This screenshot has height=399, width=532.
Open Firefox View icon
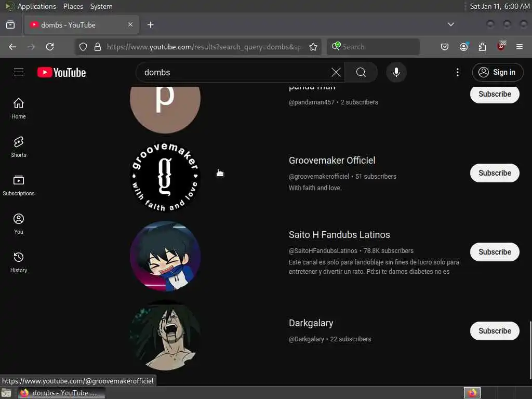click(10, 25)
